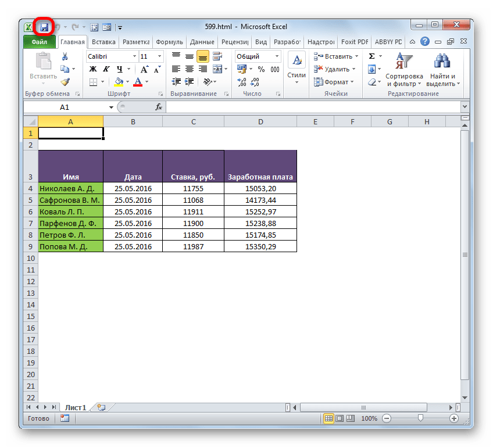Open the Excel Help question mark
The height and width of the screenshot is (448, 493).
pos(424,42)
